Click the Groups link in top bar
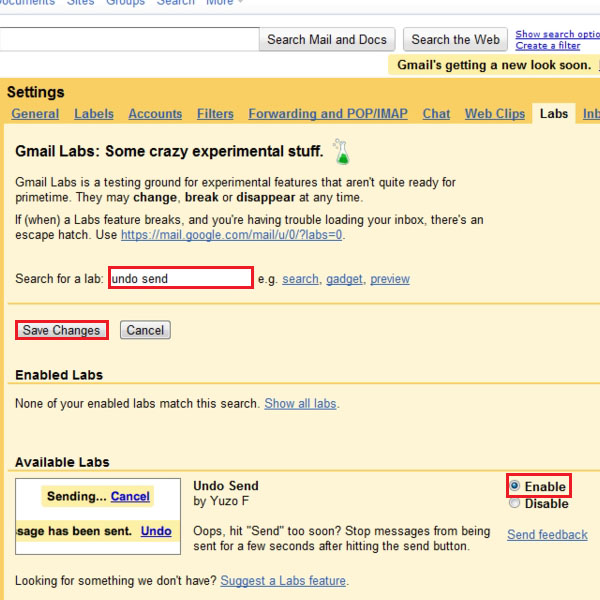The image size is (600, 600). pos(125,2)
